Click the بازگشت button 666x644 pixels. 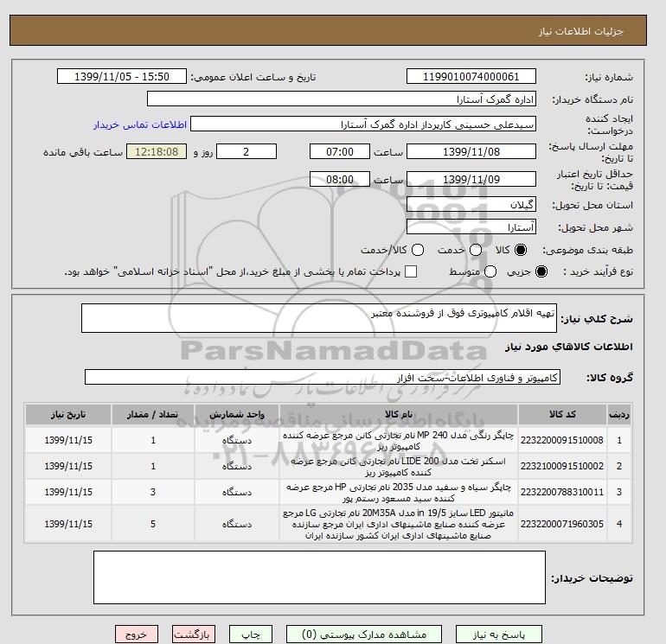coord(194,634)
